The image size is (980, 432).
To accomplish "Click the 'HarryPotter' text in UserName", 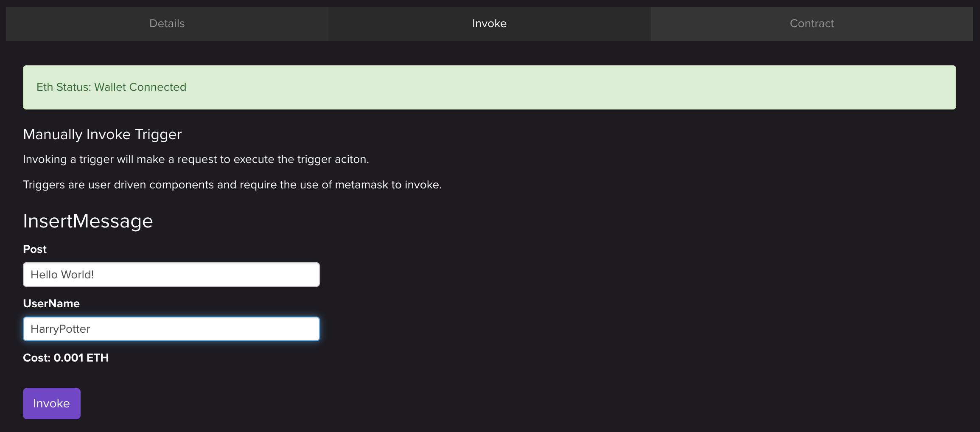I will pos(60,329).
